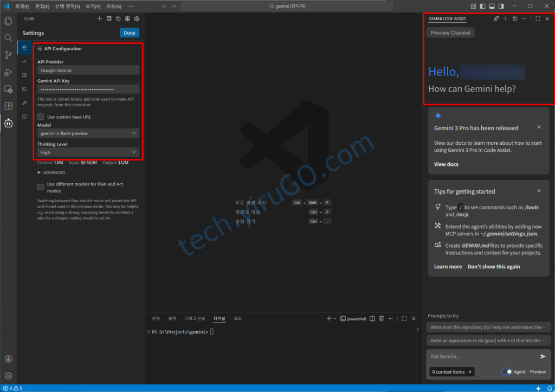Image resolution: width=555 pixels, height=392 pixels.
Task: Select the API Configuration settings tab icon
Action: (24, 48)
